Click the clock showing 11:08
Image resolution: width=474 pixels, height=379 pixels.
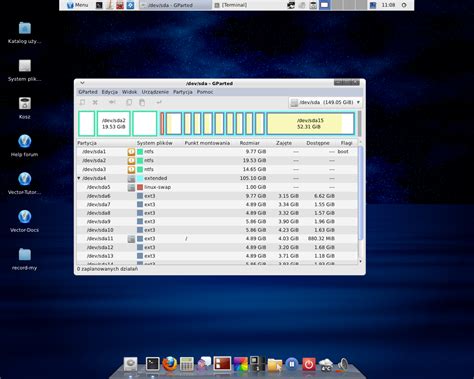(388, 5)
